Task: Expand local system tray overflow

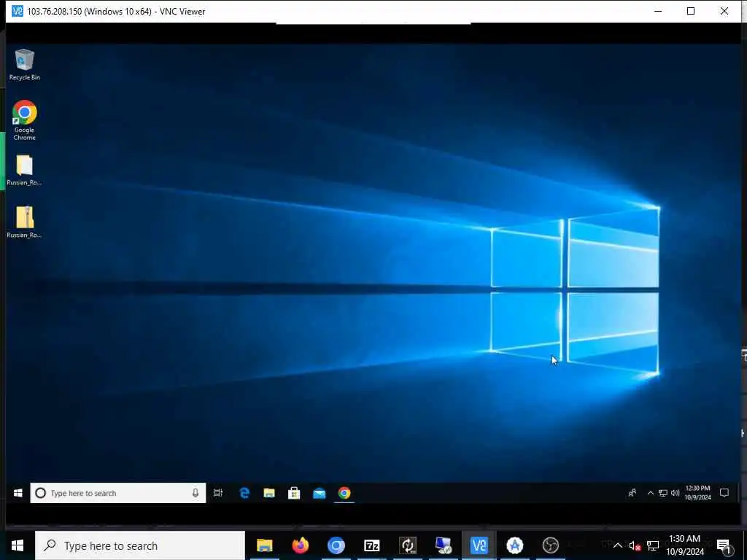Action: pos(617,545)
